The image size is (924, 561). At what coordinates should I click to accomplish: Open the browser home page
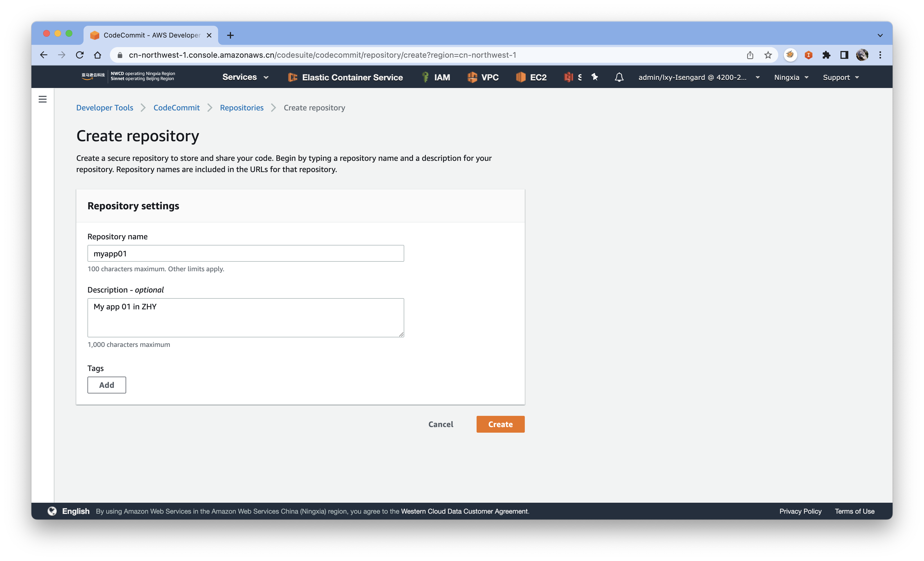[98, 55]
